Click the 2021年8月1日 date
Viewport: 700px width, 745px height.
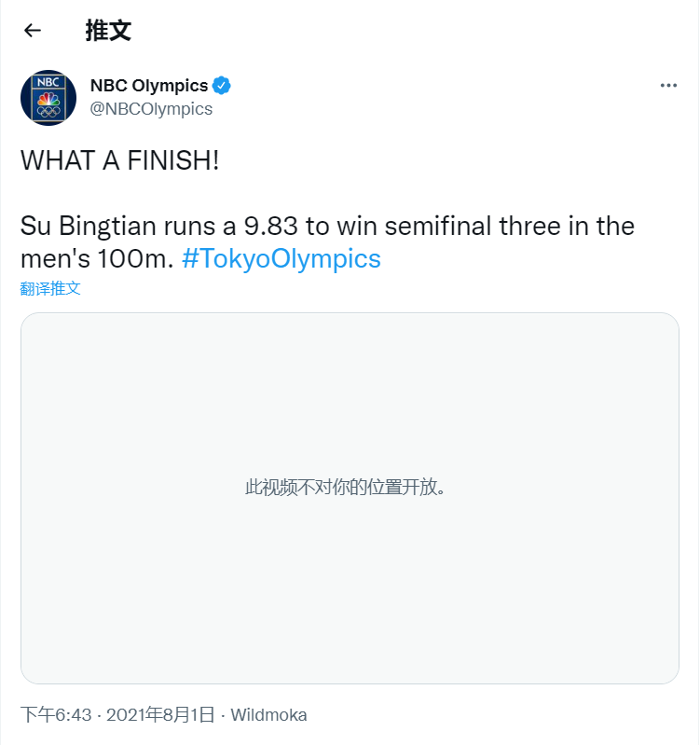(x=160, y=715)
